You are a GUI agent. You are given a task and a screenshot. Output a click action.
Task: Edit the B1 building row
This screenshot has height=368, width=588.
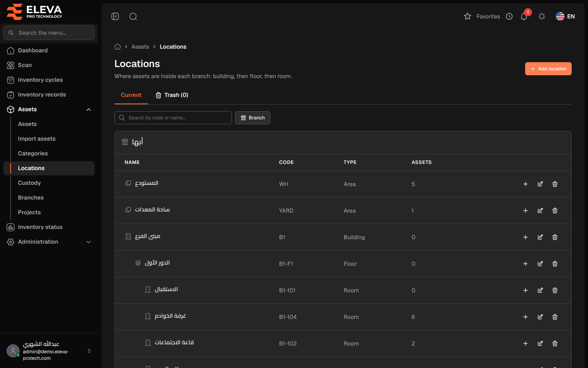[540, 237]
